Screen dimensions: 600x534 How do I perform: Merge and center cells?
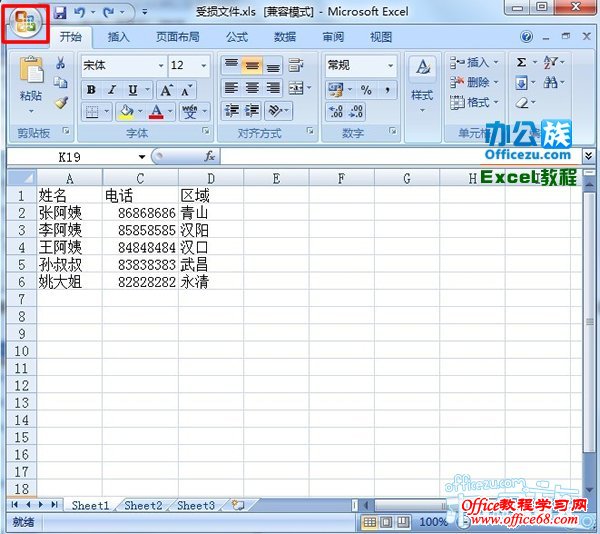pos(296,88)
